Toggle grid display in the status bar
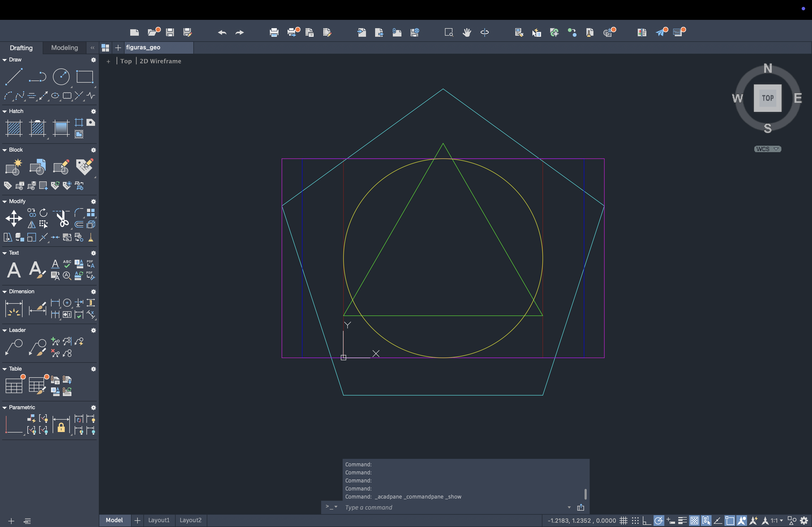Screen dimensions: 812x527 pyautogui.click(x=624, y=521)
